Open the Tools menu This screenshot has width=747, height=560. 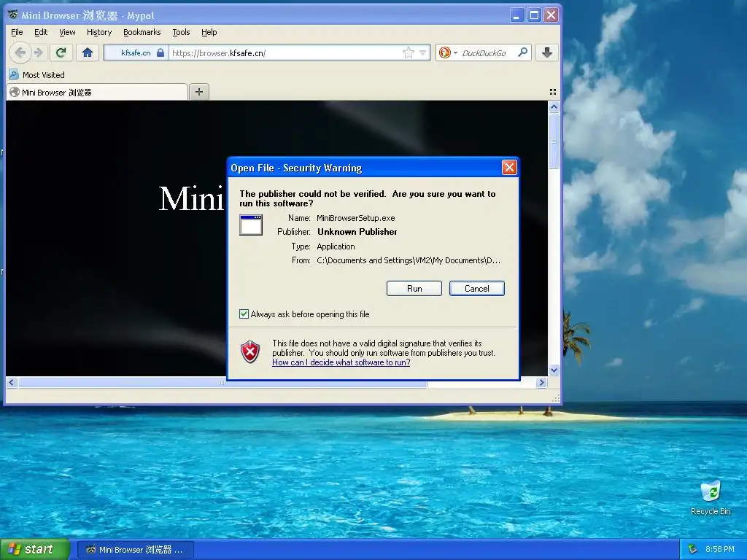click(181, 32)
